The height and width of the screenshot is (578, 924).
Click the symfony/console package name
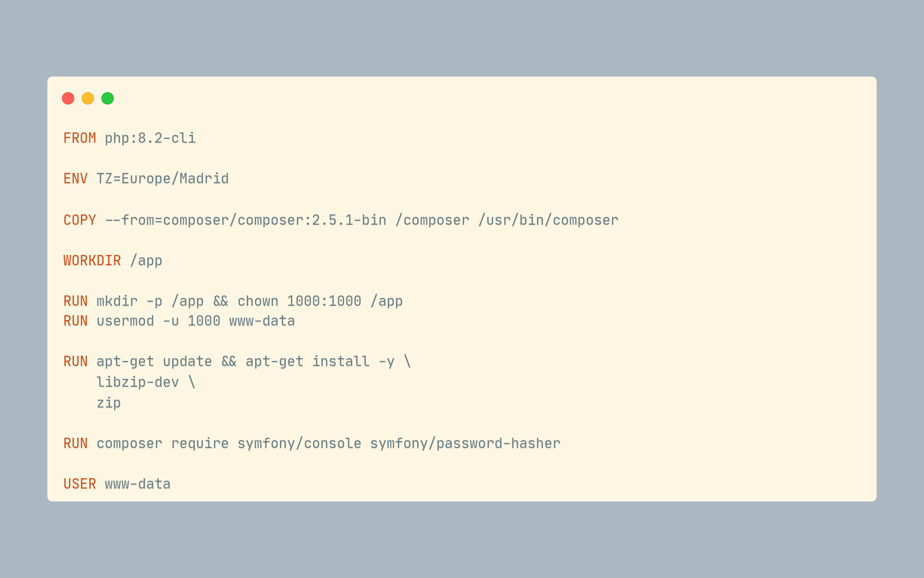(x=299, y=444)
